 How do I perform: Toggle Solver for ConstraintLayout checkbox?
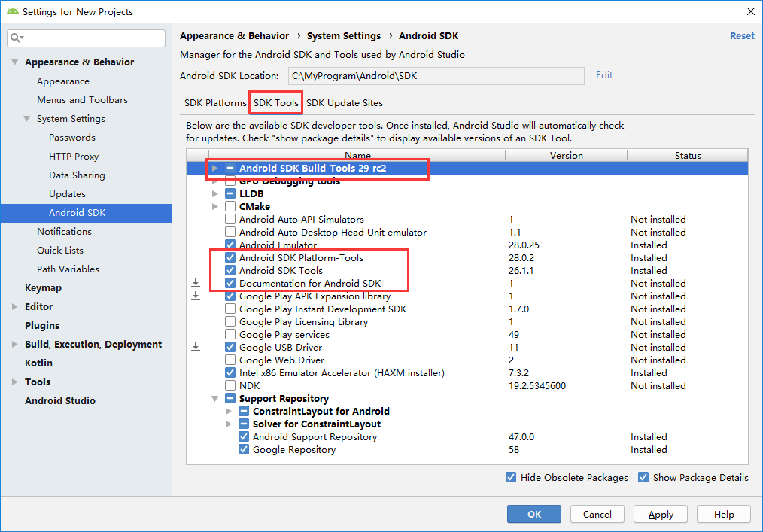tap(244, 424)
